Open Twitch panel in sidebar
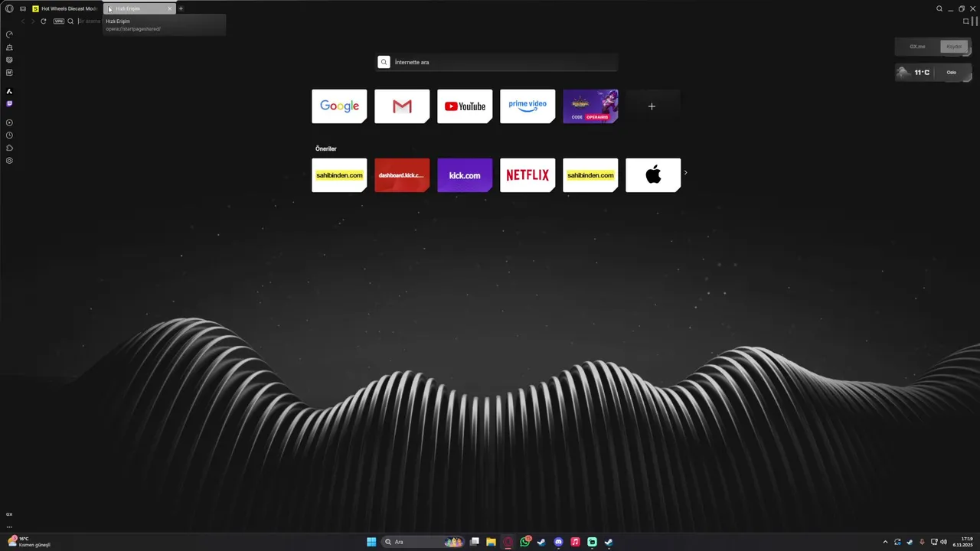Viewport: 980px width, 551px height. coord(9,103)
